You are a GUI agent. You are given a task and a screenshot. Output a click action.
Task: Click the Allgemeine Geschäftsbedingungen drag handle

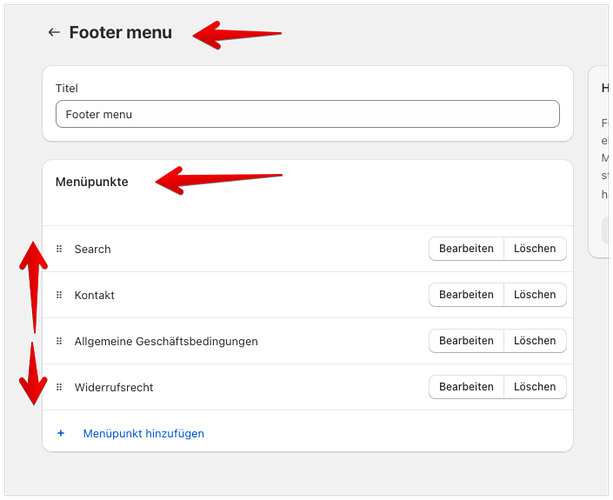coord(59,341)
